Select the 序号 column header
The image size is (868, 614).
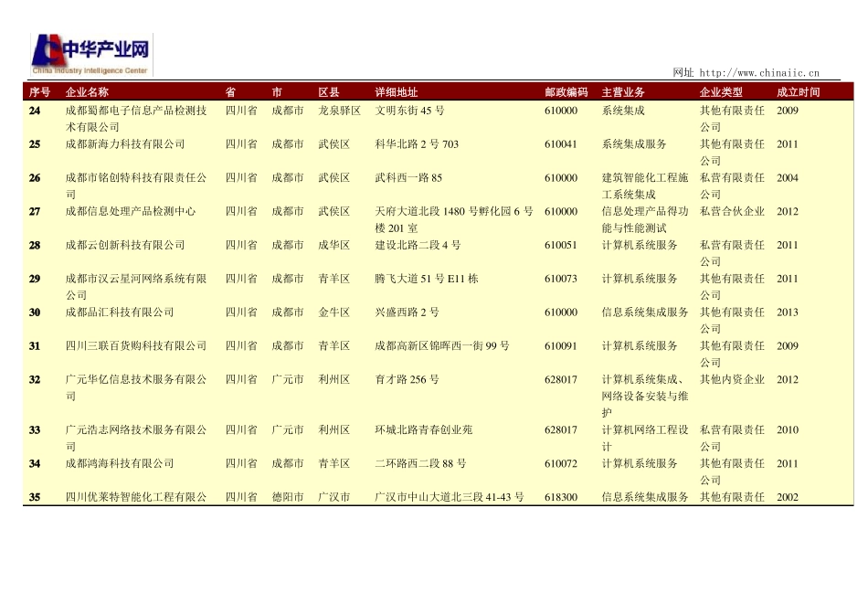(x=39, y=92)
